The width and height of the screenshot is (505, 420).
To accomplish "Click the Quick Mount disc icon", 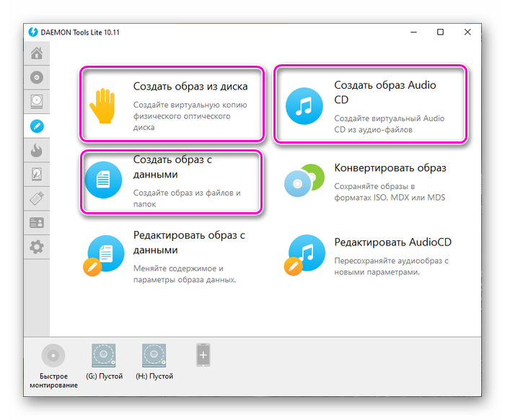I will (x=53, y=355).
